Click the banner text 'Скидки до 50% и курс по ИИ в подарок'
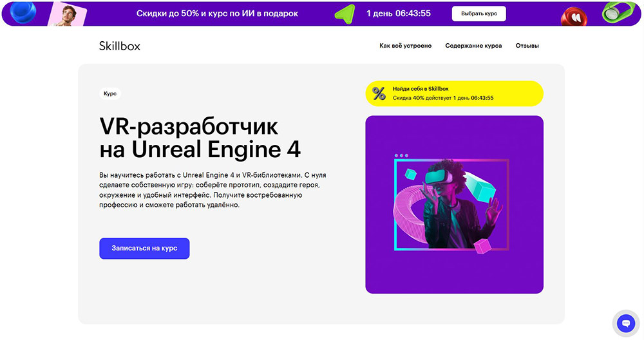 tap(217, 14)
